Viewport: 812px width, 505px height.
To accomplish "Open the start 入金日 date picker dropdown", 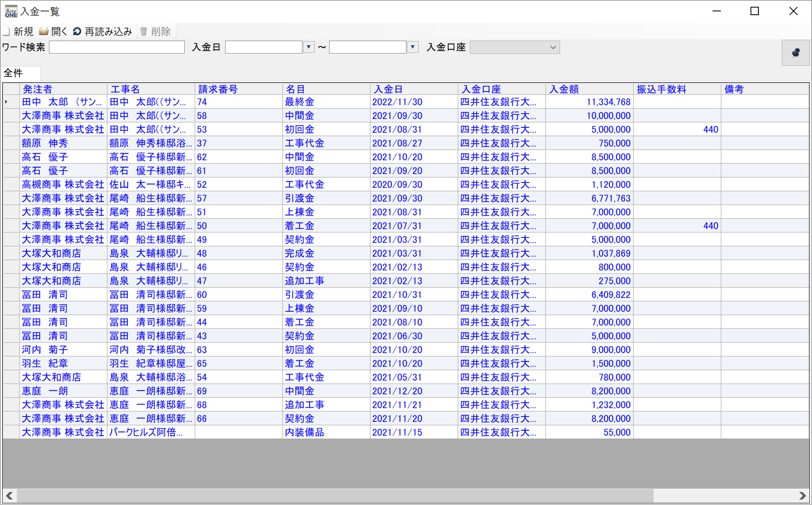I will (x=308, y=47).
